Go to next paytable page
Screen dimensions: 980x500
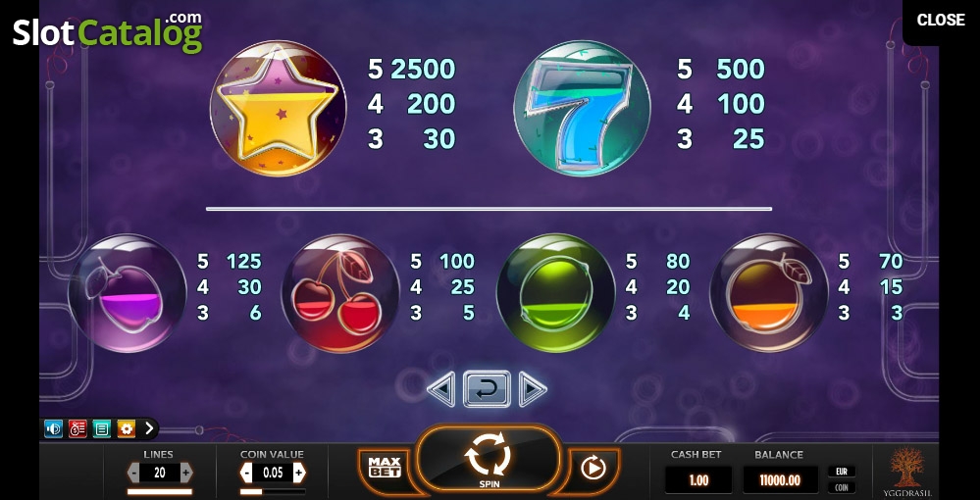tap(533, 389)
